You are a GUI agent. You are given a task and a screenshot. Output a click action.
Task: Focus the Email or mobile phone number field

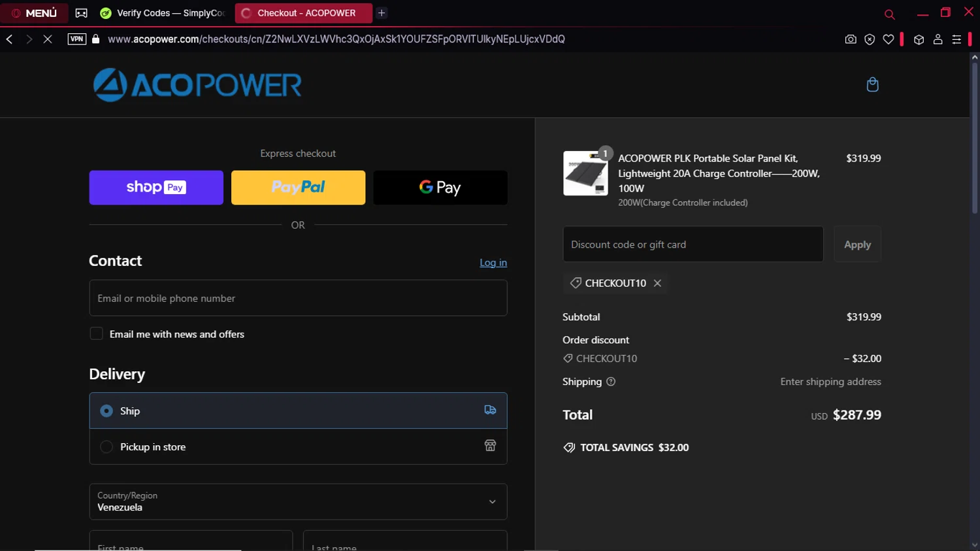pyautogui.click(x=298, y=298)
